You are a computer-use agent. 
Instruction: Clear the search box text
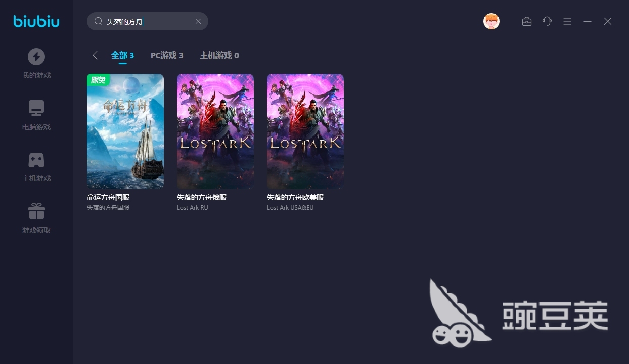198,21
